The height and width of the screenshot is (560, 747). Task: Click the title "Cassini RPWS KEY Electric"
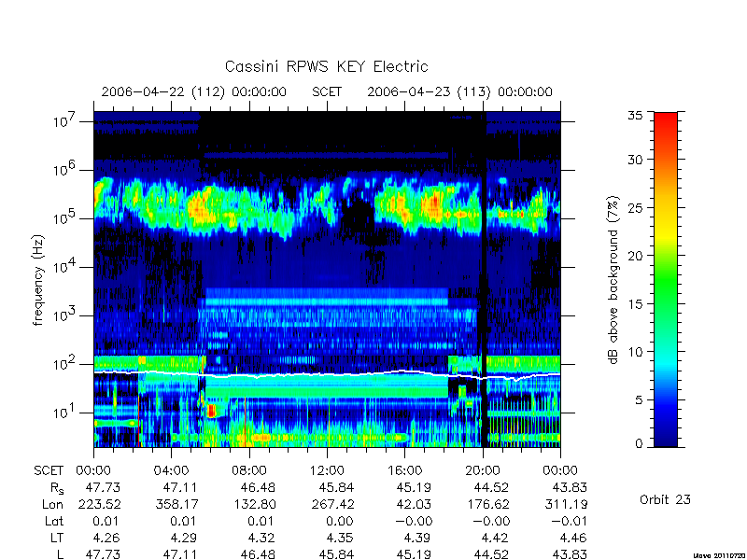(x=326, y=66)
